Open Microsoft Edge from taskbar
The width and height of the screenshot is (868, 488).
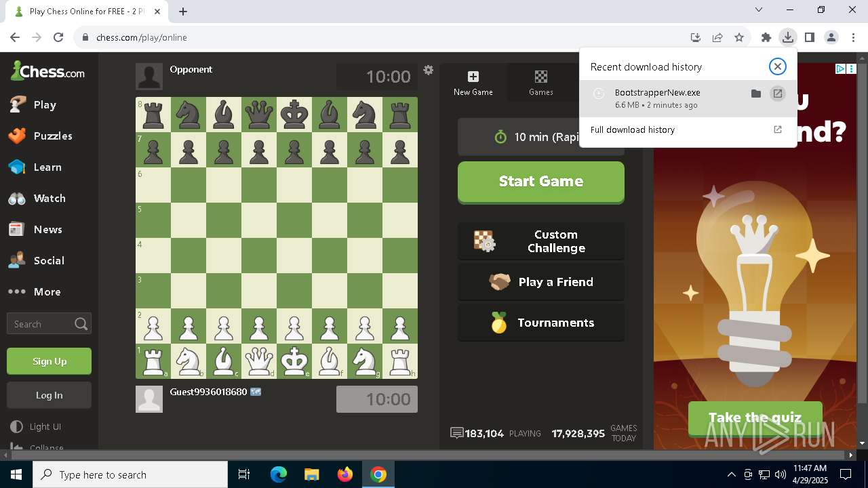click(279, 474)
